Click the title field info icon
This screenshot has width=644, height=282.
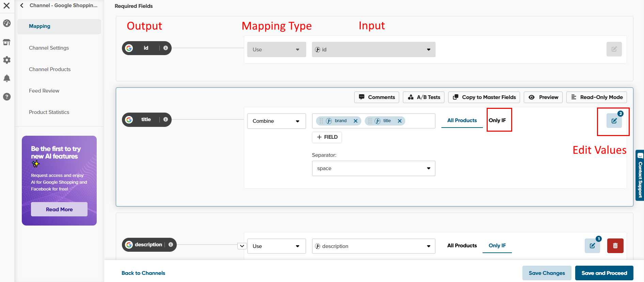pyautogui.click(x=166, y=119)
